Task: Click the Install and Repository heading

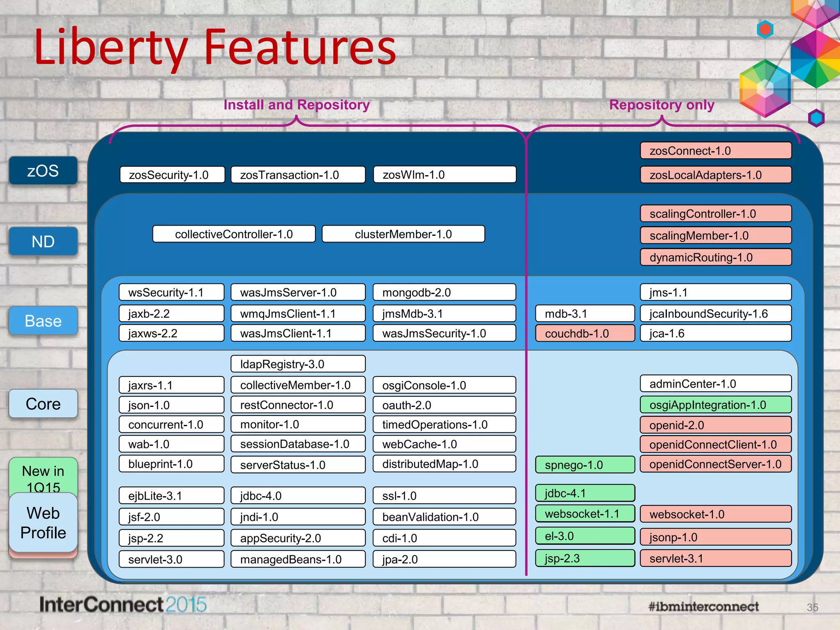Action: click(296, 105)
